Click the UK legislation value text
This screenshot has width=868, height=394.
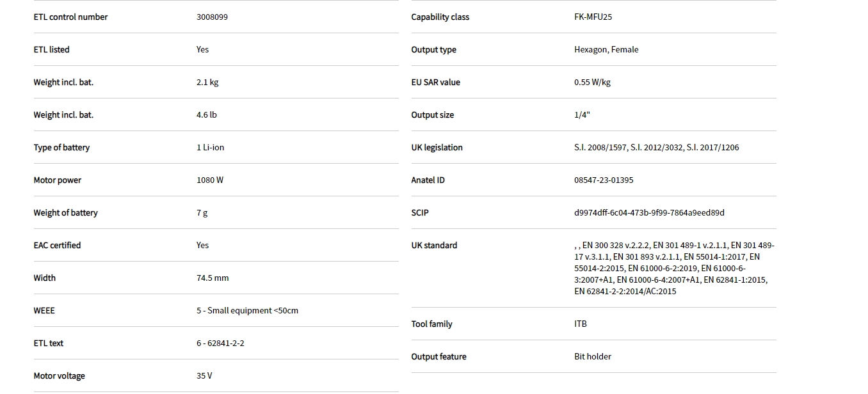coord(656,148)
